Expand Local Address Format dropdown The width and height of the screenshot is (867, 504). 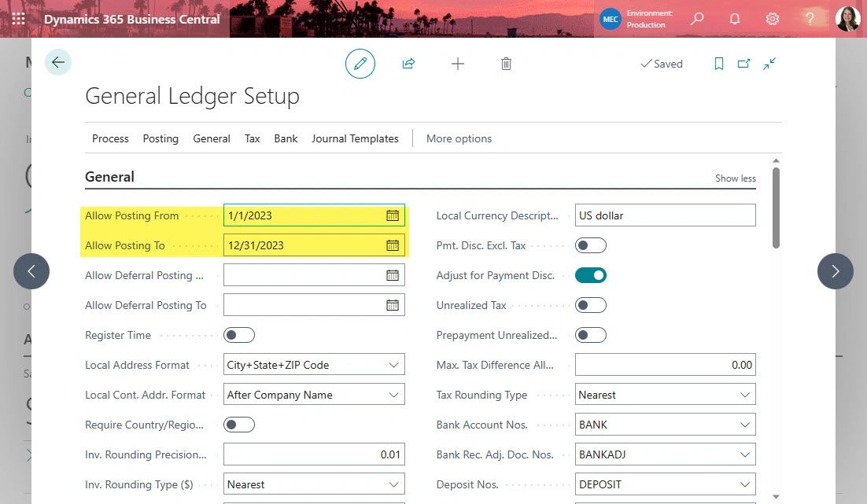coord(393,365)
